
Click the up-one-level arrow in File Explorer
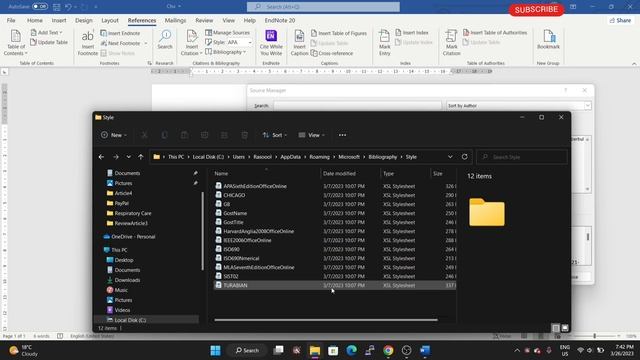pos(140,157)
